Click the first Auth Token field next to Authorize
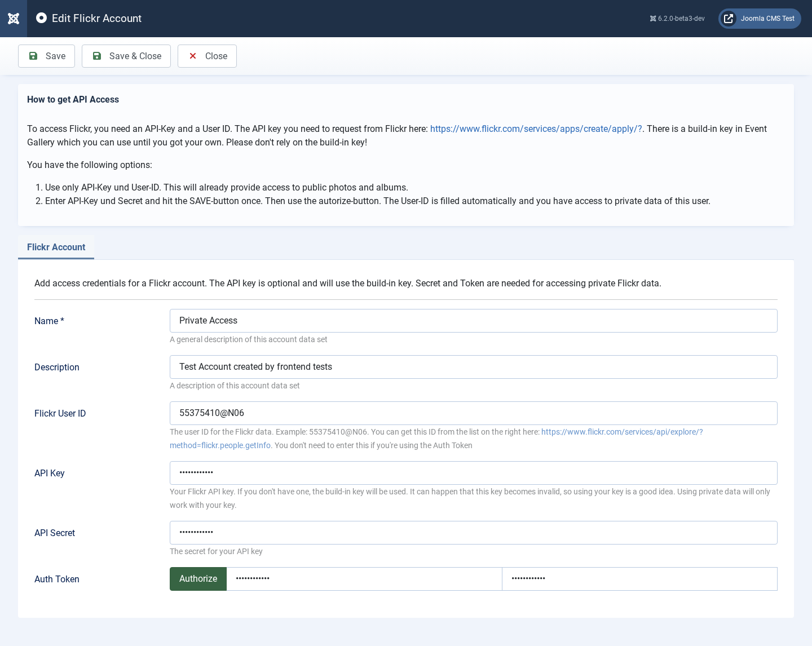Screen dimensions: 812x646 [x=364, y=579]
